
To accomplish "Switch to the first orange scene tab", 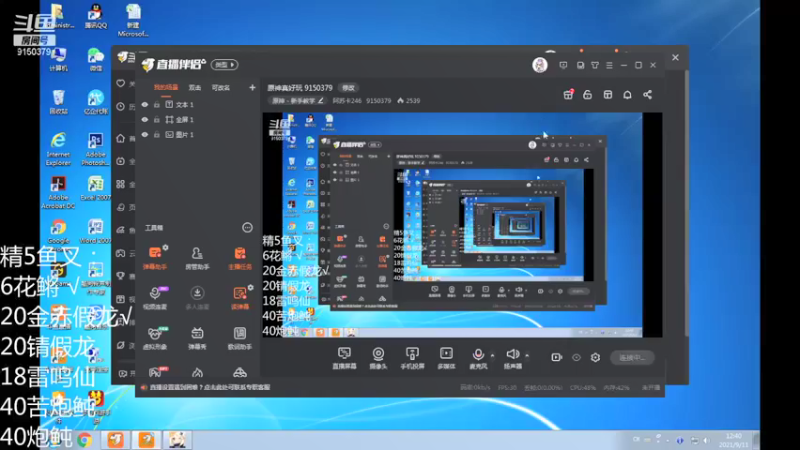I will [166, 88].
